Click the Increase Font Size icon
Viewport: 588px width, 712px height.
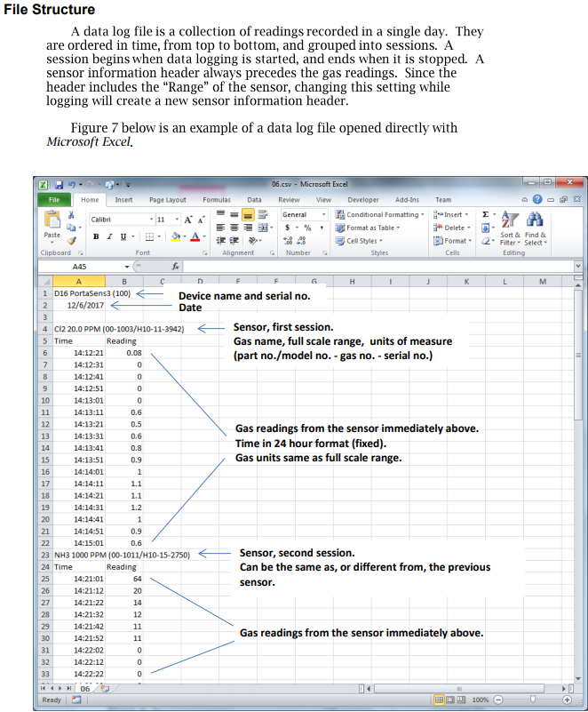tap(188, 220)
